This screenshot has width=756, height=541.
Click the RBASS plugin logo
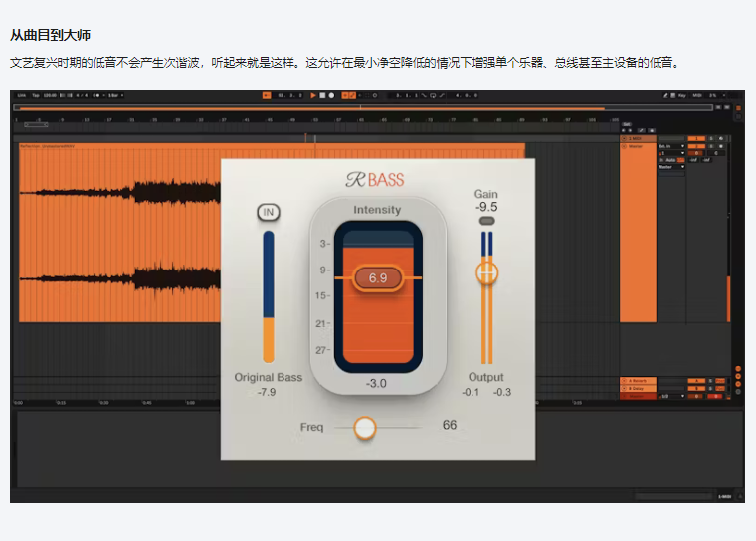pos(375,179)
